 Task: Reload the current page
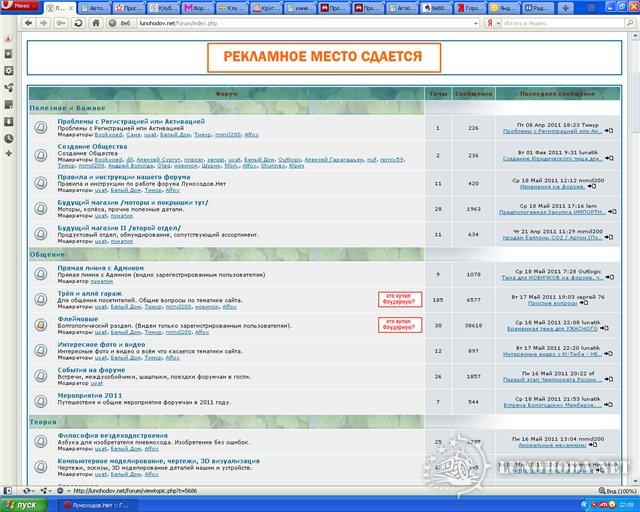(78, 23)
